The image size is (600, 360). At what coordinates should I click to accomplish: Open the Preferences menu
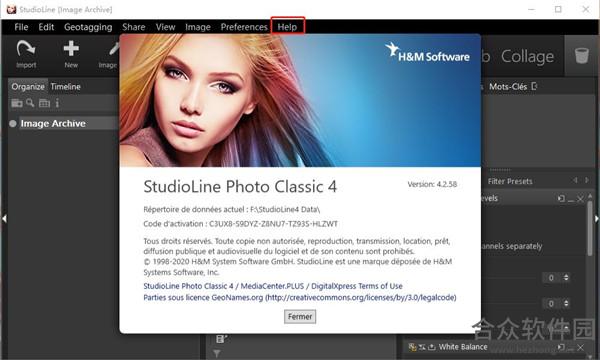(244, 27)
